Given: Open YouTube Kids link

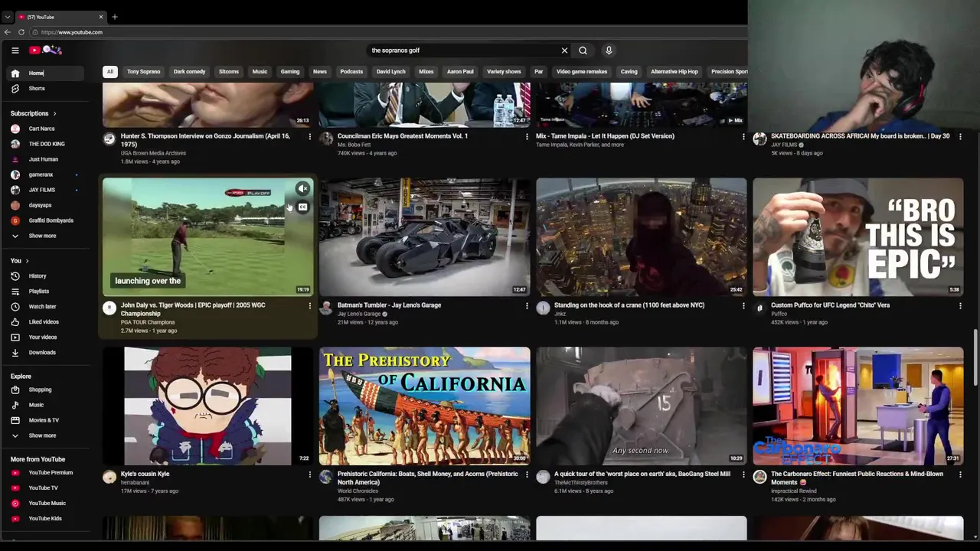Looking at the screenshot, I should (47, 519).
